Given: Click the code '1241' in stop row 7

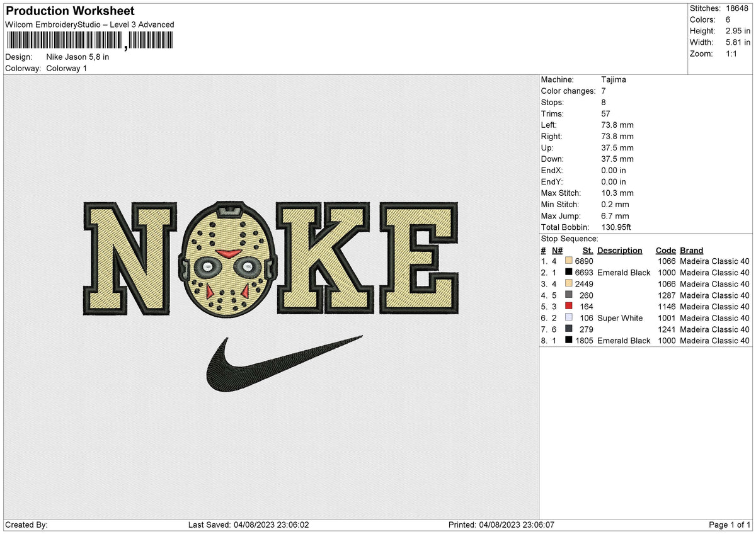Looking at the screenshot, I should pyautogui.click(x=665, y=329).
